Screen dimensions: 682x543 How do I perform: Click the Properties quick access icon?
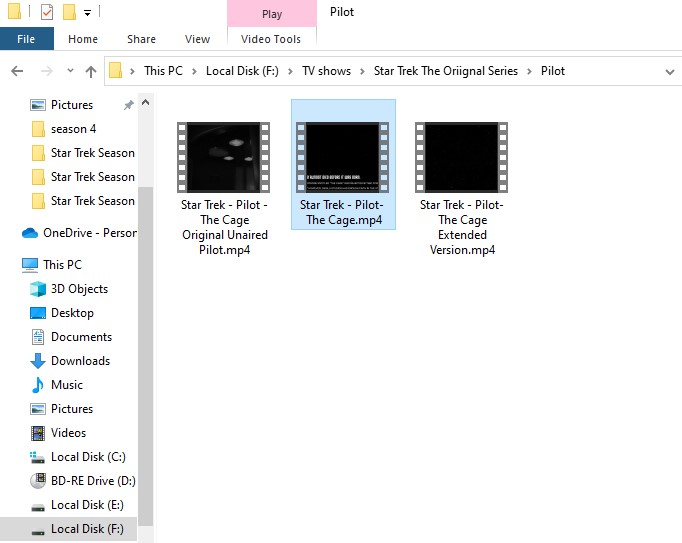coord(47,12)
